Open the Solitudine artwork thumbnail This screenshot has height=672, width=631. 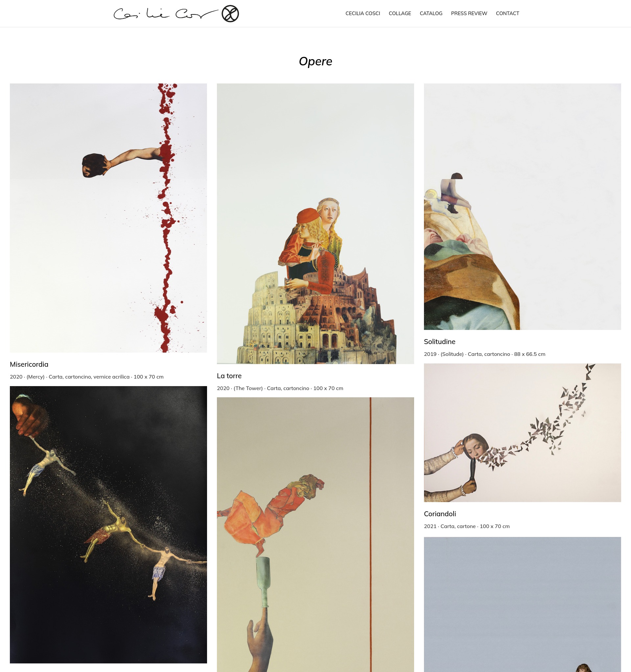522,207
